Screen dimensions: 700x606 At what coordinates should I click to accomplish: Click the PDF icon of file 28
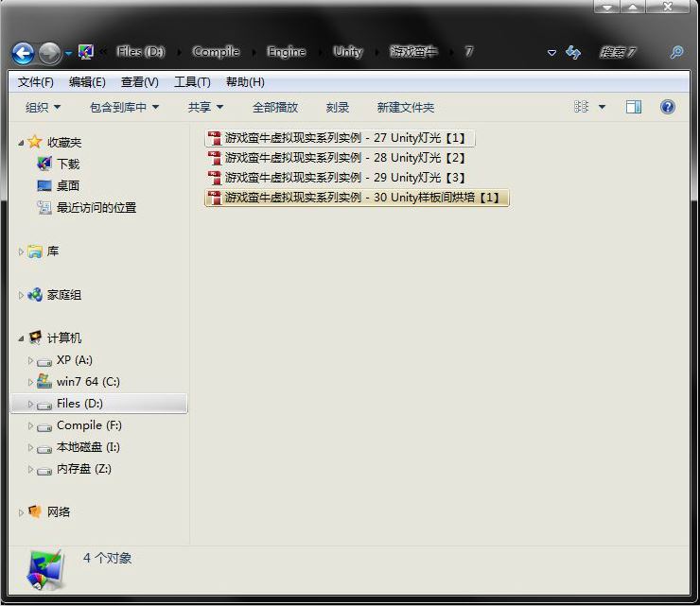(215, 158)
